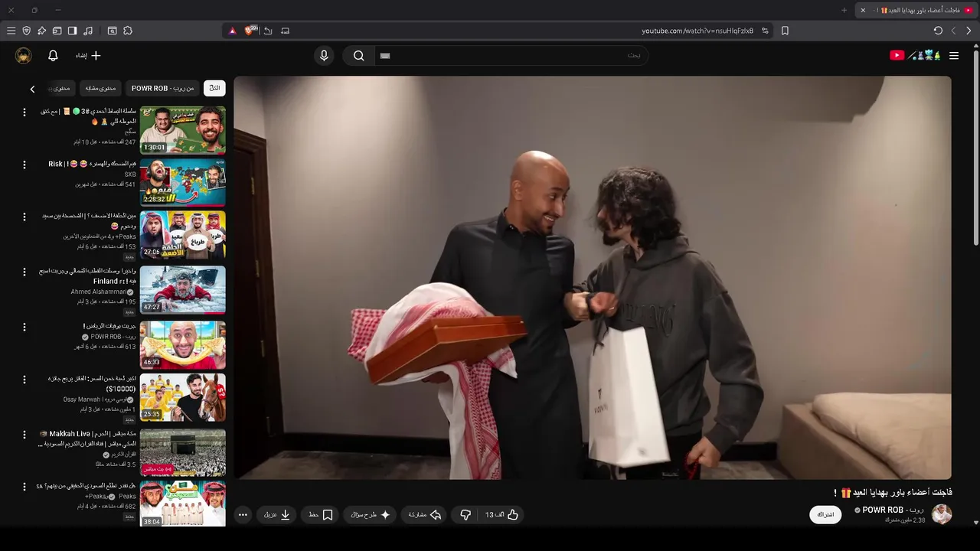This screenshot has width=980, height=551.
Task: Open the browser main menu (hamburger)
Action: (x=11, y=31)
